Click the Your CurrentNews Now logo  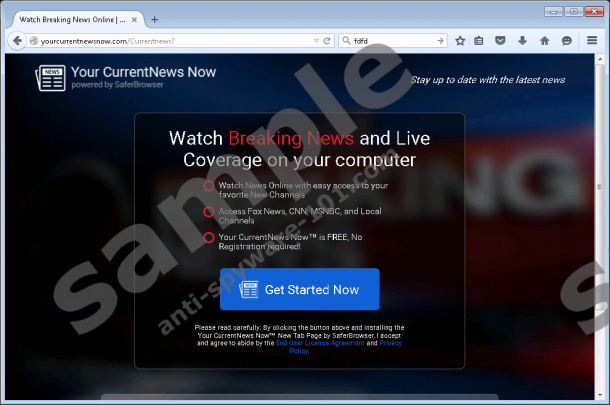pos(125,77)
